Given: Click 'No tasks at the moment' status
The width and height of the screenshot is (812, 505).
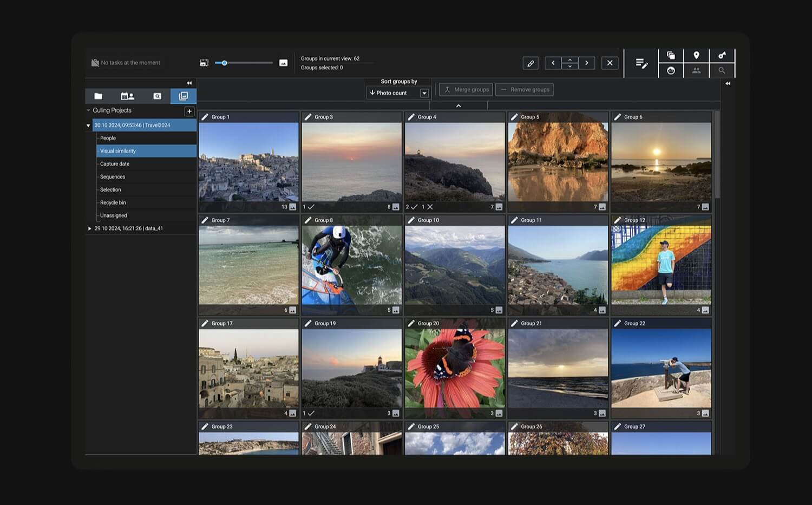Looking at the screenshot, I should coord(126,63).
